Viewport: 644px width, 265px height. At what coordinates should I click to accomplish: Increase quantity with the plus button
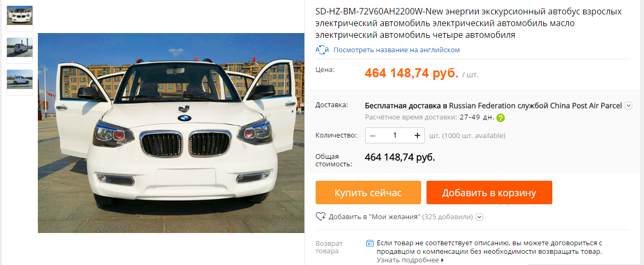[x=417, y=135]
